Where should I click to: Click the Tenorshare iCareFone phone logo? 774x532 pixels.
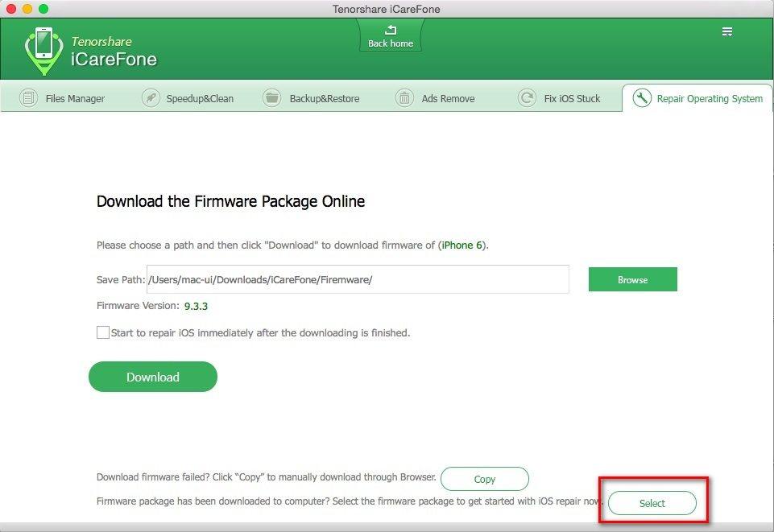tap(44, 51)
